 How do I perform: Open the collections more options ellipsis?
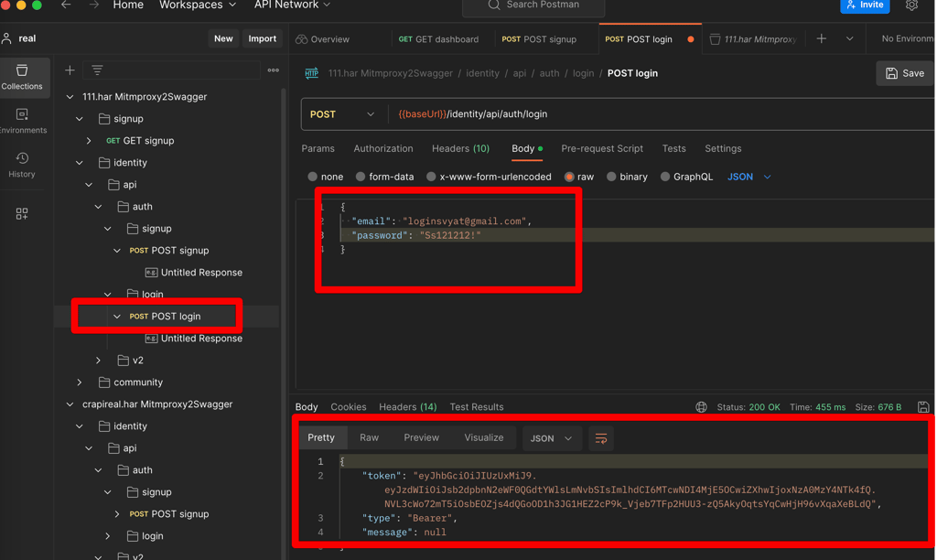[273, 70]
